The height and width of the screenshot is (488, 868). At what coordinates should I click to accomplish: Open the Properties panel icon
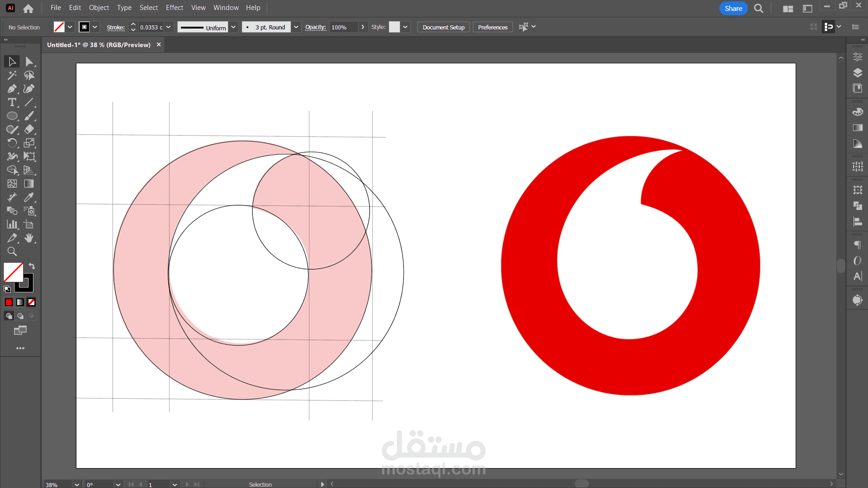click(858, 57)
